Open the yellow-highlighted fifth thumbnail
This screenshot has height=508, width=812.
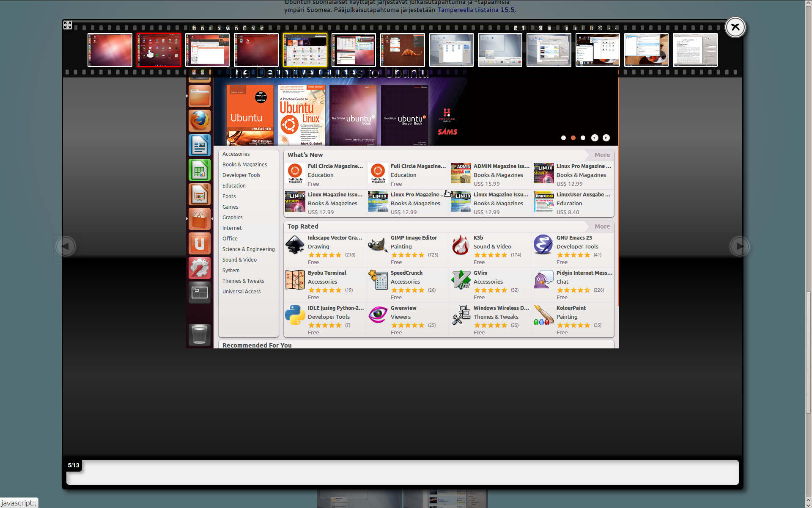(x=305, y=50)
